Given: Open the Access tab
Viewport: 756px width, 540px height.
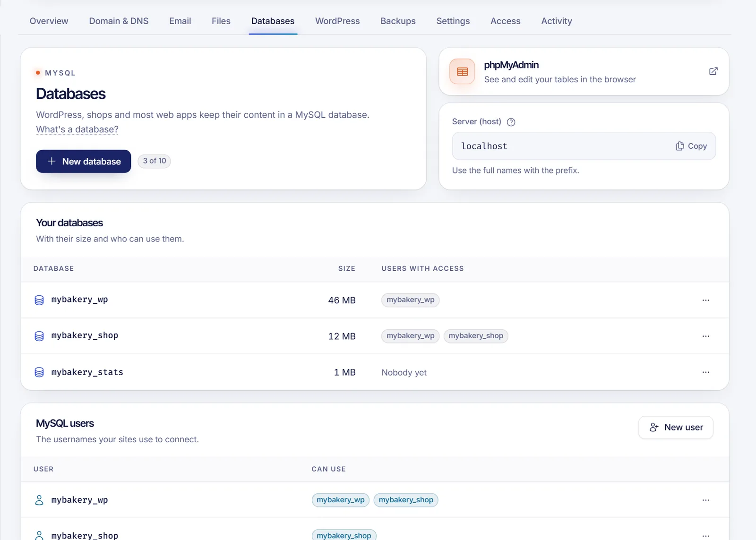Looking at the screenshot, I should (505, 21).
